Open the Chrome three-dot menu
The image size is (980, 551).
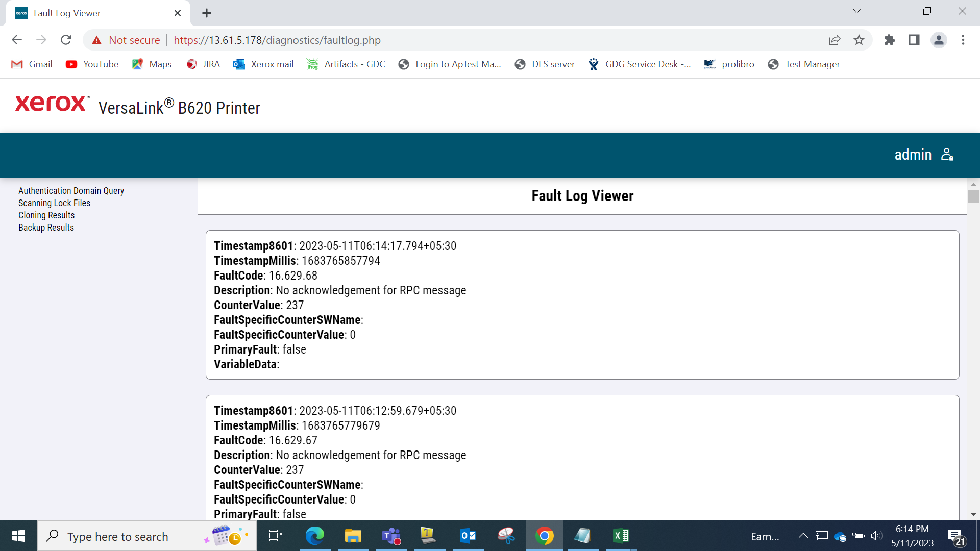tap(963, 40)
